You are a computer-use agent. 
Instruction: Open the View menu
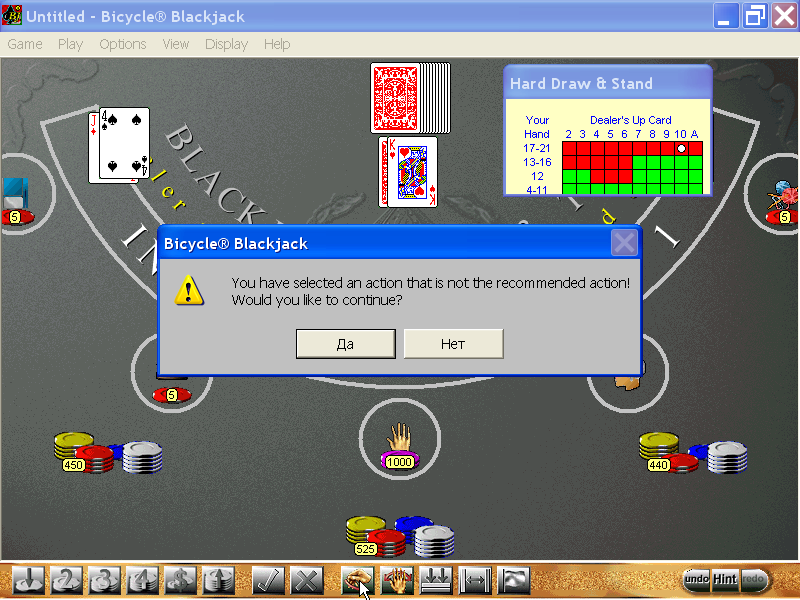click(176, 44)
